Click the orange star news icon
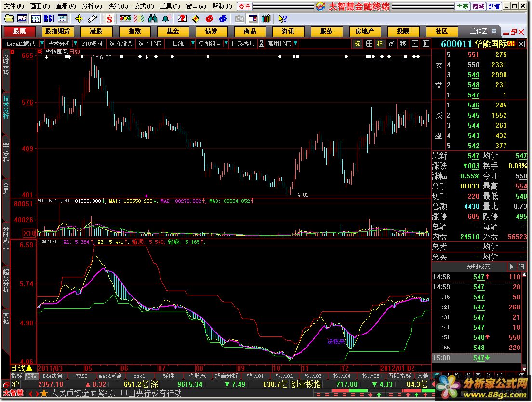This screenshot has width=532, height=402. 44,393
